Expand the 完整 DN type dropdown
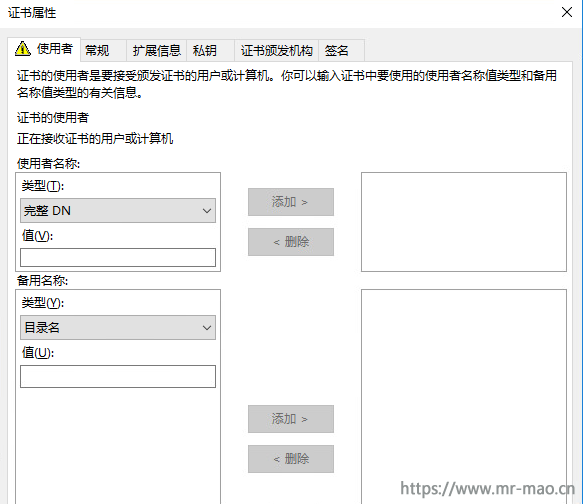The image size is (583, 504). pos(118,211)
